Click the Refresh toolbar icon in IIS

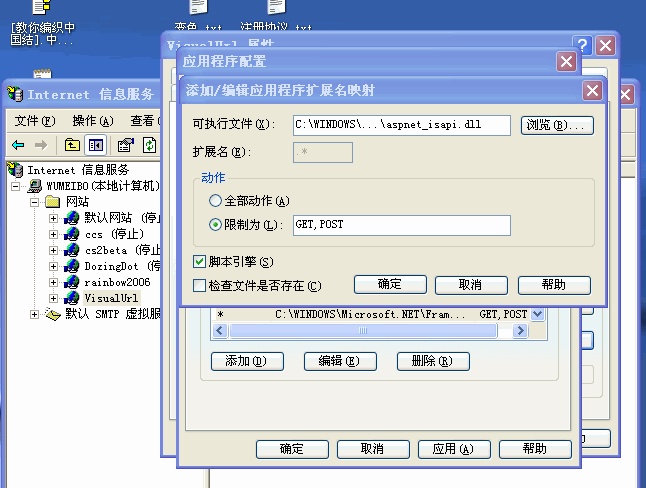click(x=149, y=145)
